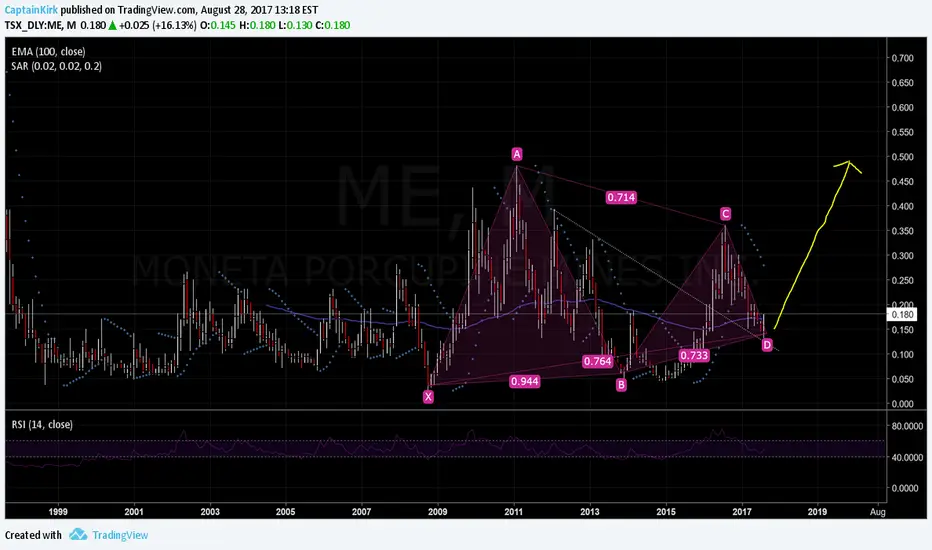Image resolution: width=932 pixels, height=550 pixels.
Task: Click the pattern point label B
Action: click(x=621, y=385)
